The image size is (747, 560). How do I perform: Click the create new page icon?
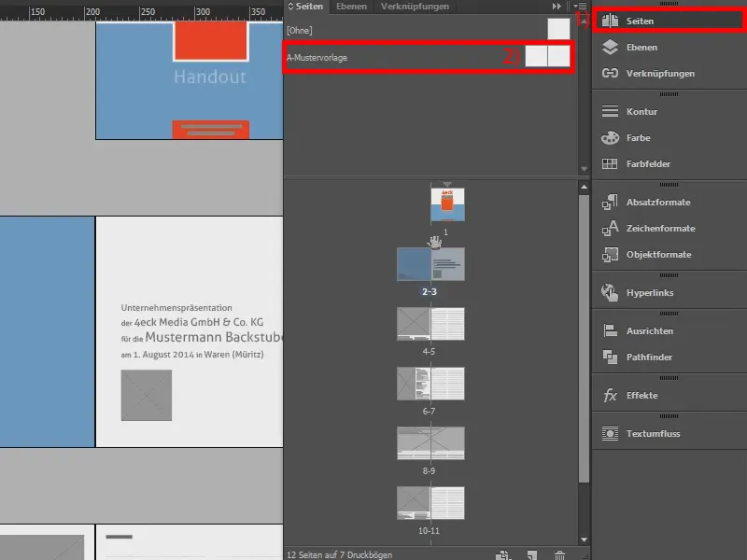point(532,555)
